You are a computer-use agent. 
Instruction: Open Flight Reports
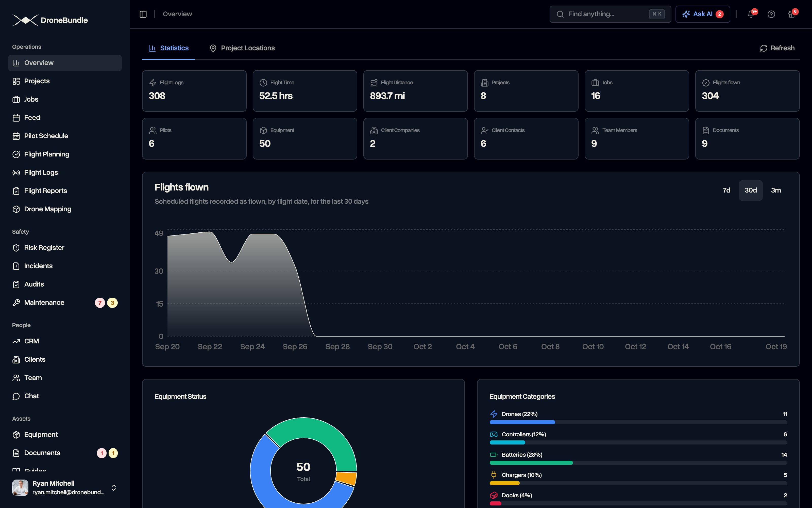(65, 191)
